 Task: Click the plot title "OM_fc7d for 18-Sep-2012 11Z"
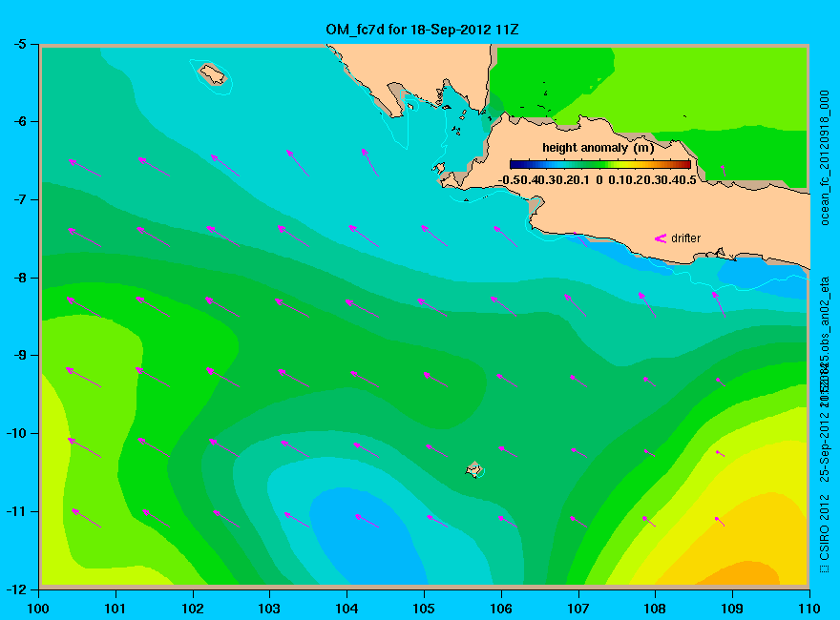[x=422, y=30]
